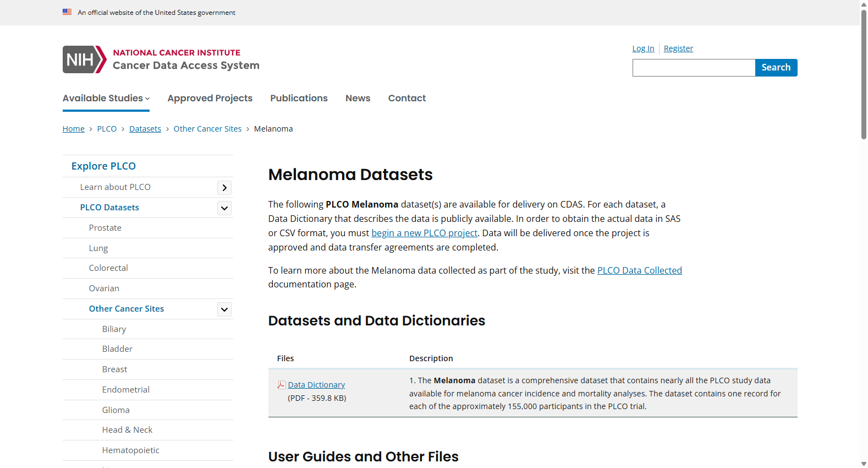
Task: Open the Publications menu item
Action: [299, 98]
